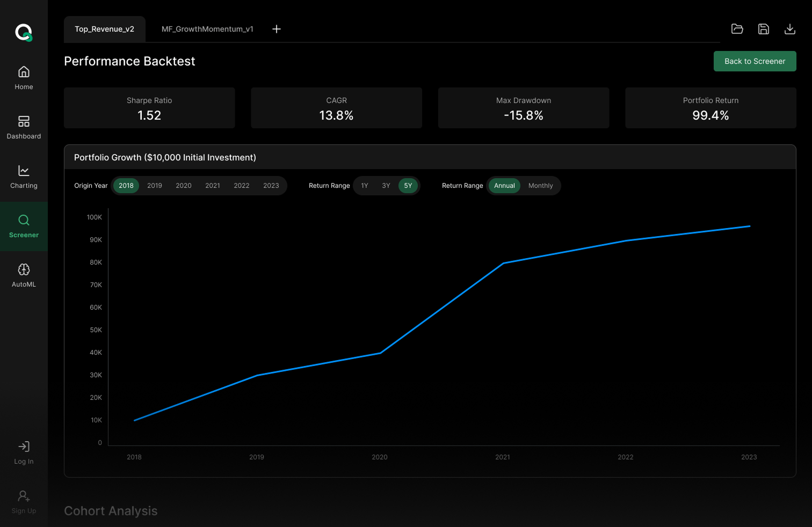Image resolution: width=812 pixels, height=527 pixels.
Task: Switch return range to 1Y
Action: [365, 185]
